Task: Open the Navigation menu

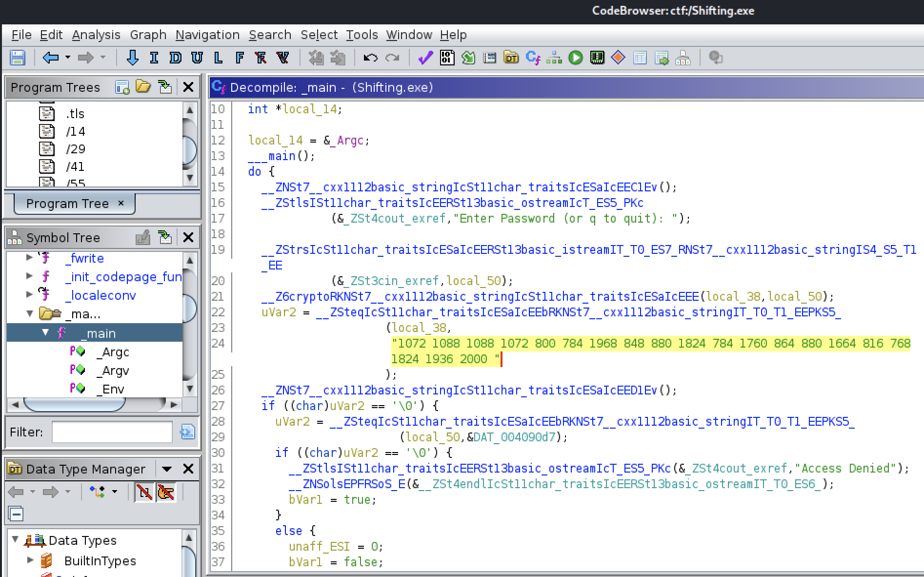Action: pos(207,35)
